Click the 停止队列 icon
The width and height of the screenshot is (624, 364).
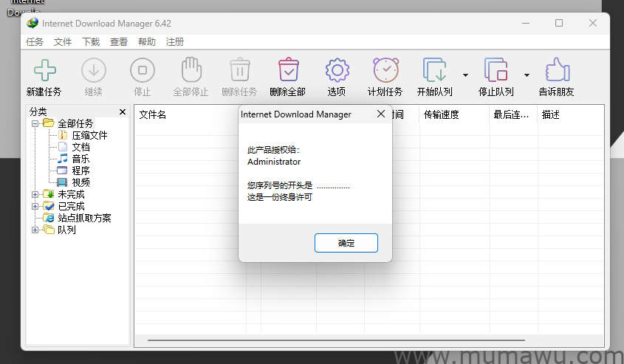pos(496,70)
